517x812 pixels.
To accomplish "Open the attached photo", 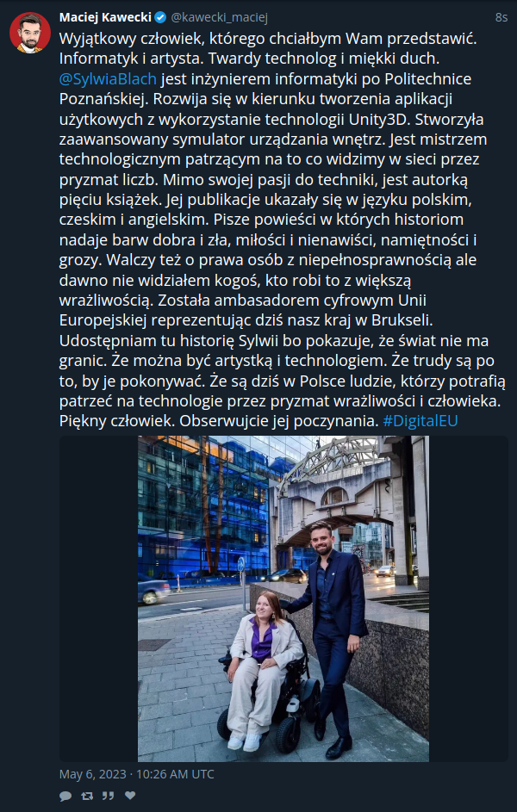I will click(x=283, y=598).
